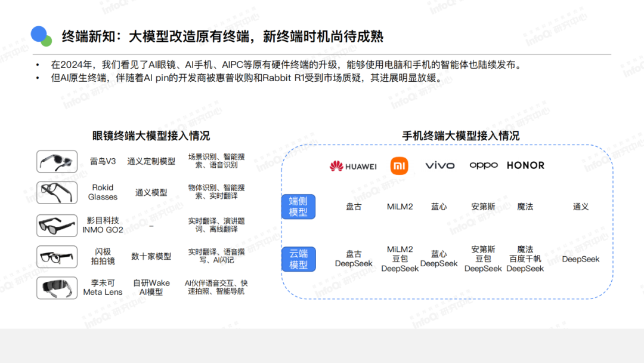Click the heading 眼镜终端大模型接入情况

[x=151, y=136]
